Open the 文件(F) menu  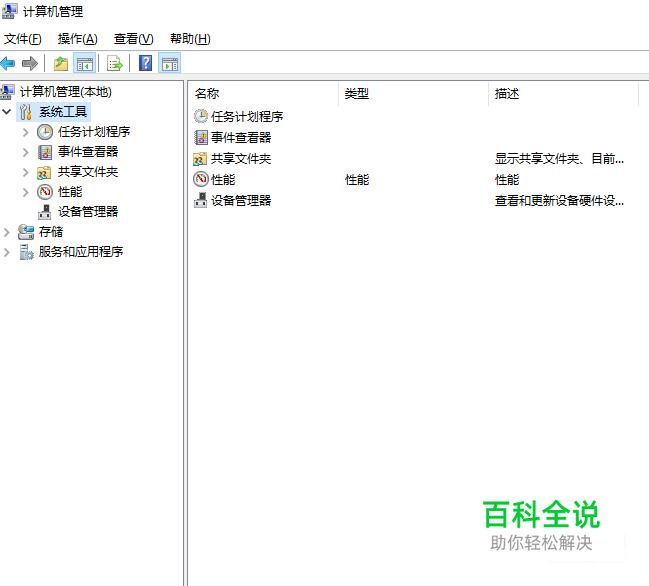click(23, 39)
